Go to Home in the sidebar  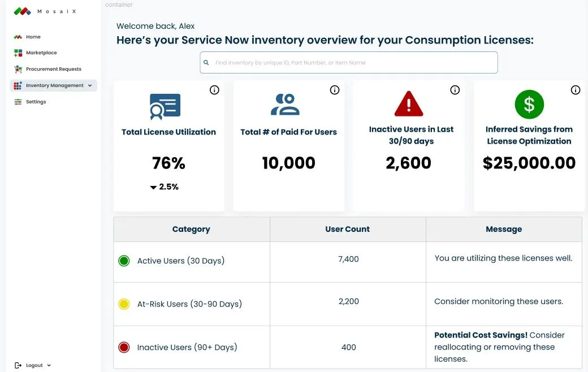[x=33, y=37]
